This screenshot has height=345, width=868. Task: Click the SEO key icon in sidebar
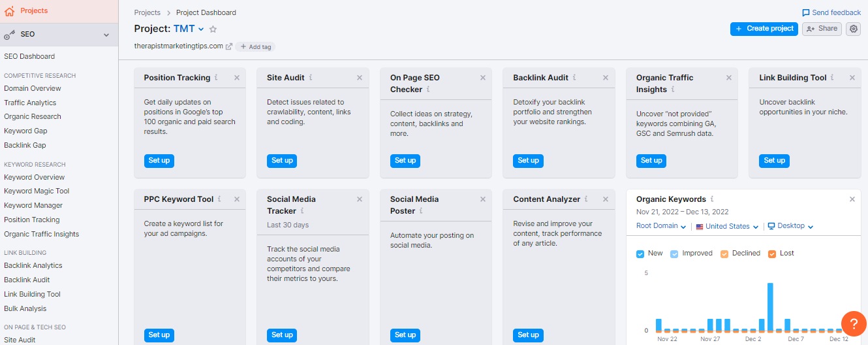point(9,35)
